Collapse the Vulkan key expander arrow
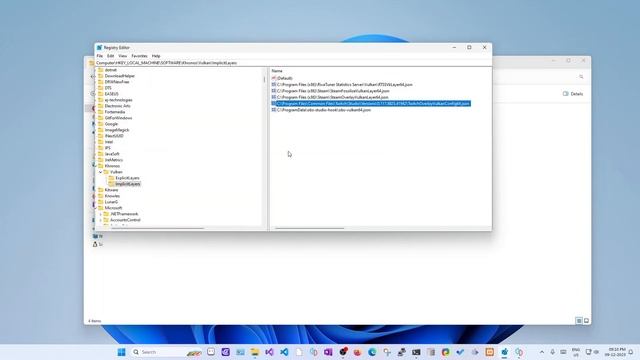The height and width of the screenshot is (360, 640). (100, 172)
